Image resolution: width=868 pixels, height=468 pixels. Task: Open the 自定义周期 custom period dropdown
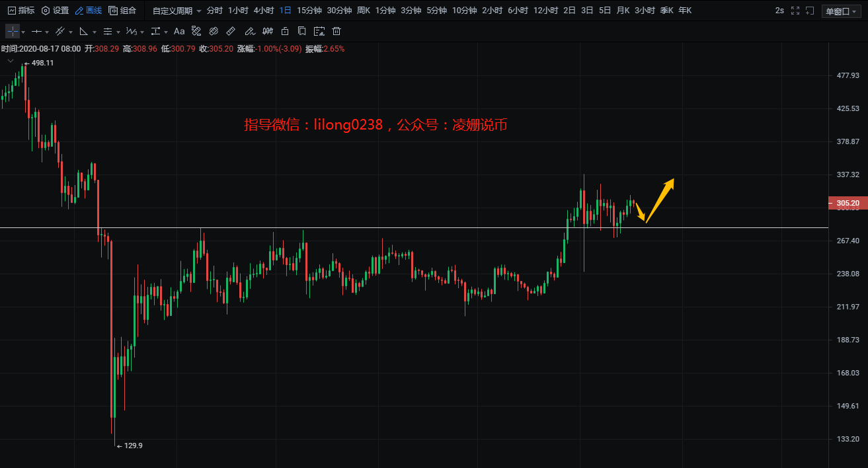point(177,11)
